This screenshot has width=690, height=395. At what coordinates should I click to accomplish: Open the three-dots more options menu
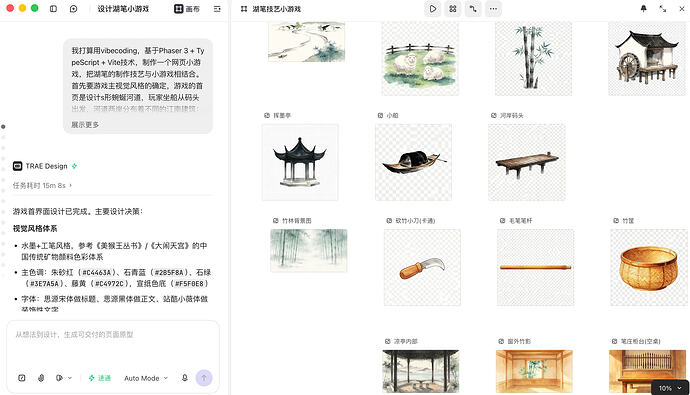pos(493,9)
